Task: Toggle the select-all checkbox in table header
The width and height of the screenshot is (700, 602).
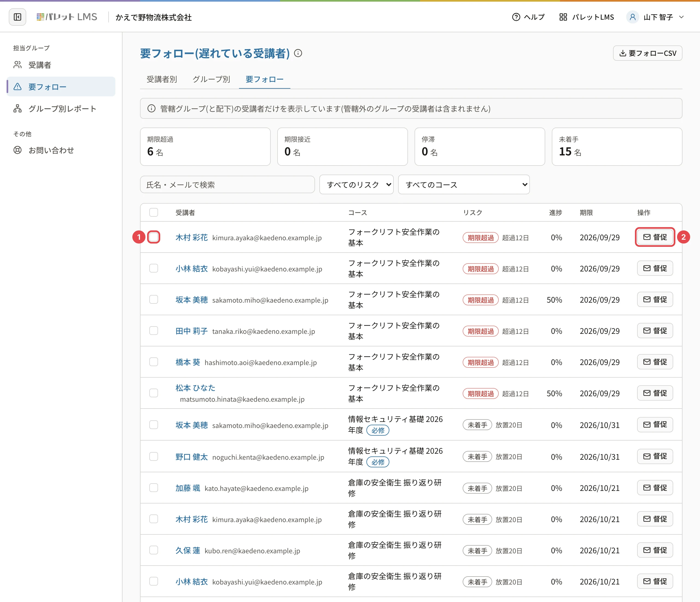Action: tap(154, 212)
